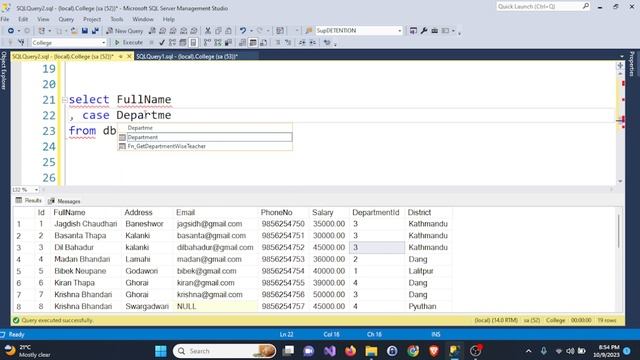Select the jagsidh@gmail.com cell
The width and height of the screenshot is (640, 360).
(217, 224)
